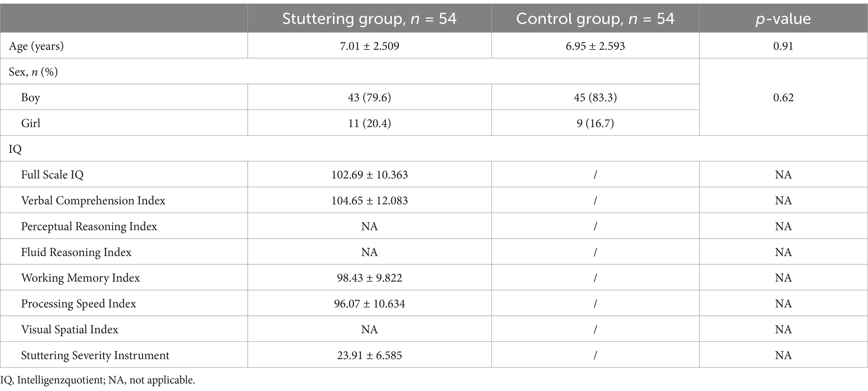Screen dimensions: 868x391
Task: Select the p-value column header
Action: coord(783,19)
